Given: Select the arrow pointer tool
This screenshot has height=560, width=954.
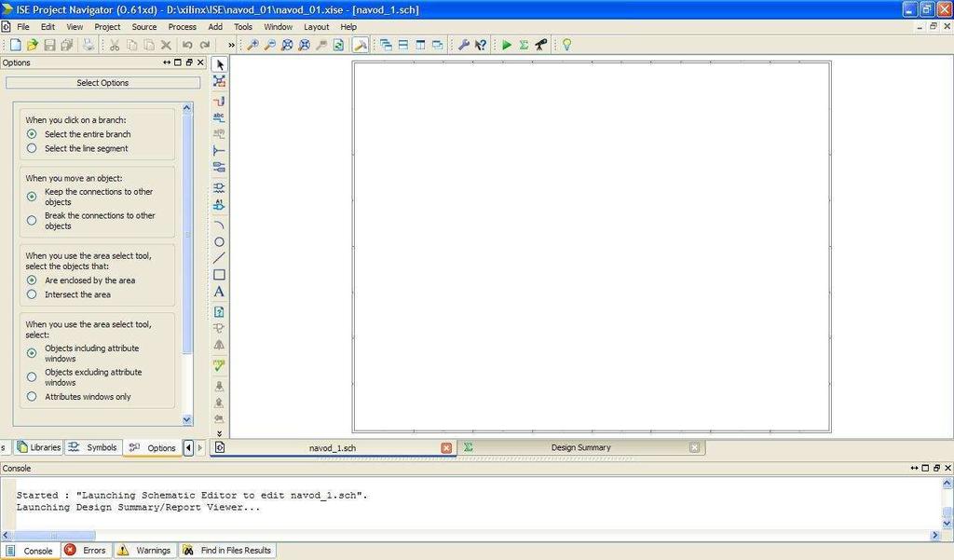Looking at the screenshot, I should [220, 64].
